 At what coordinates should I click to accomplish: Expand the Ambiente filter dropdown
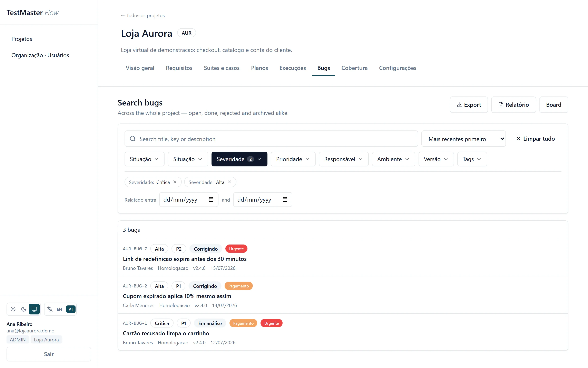pyautogui.click(x=393, y=159)
